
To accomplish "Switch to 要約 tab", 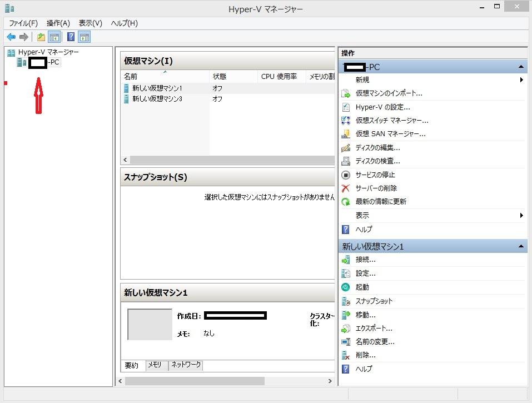I will 132,365.
